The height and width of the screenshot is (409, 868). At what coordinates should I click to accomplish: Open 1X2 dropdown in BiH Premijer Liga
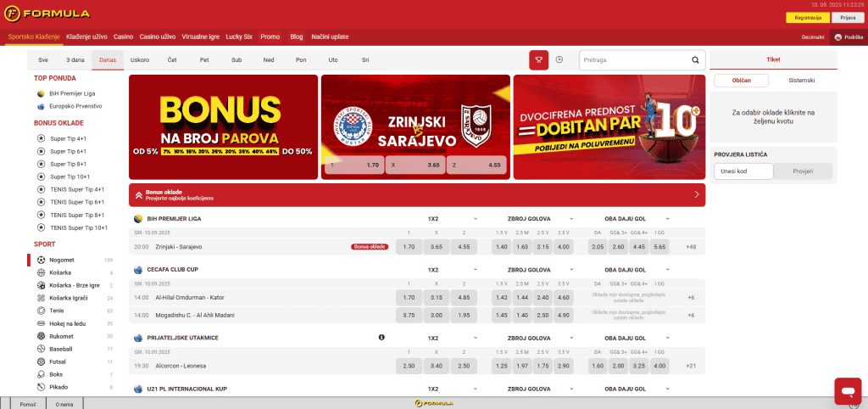point(475,219)
